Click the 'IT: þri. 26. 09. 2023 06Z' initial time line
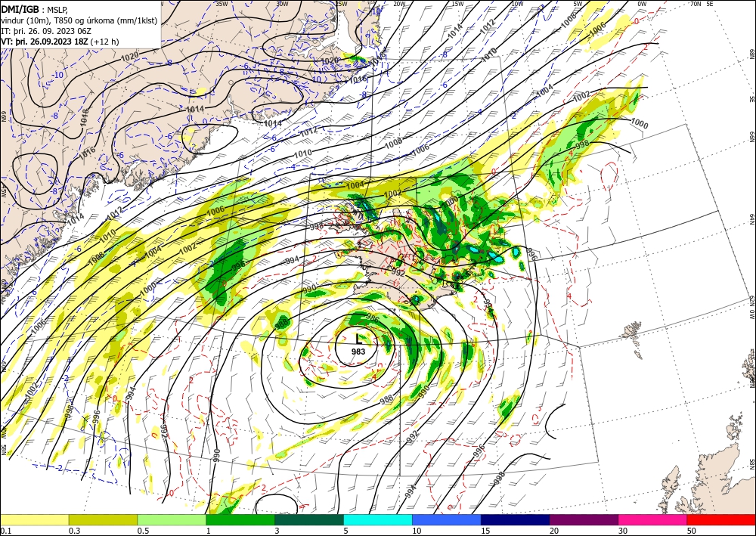Screen dimensions: 756x536 click(47, 31)
